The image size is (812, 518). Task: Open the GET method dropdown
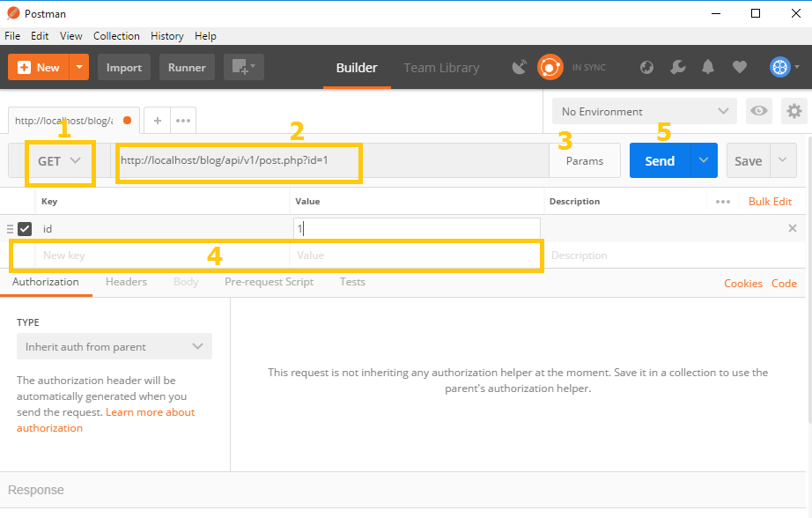tap(60, 161)
